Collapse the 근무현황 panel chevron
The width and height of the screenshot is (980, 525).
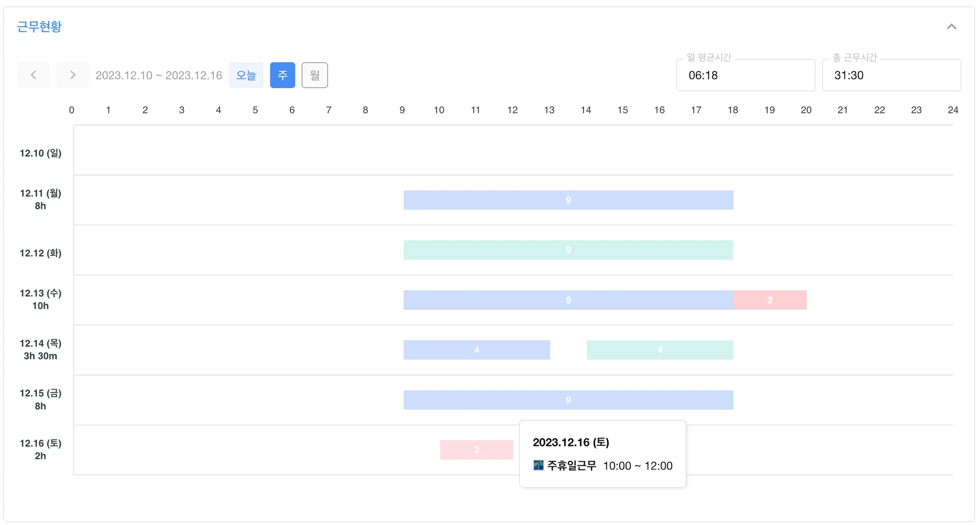point(951,27)
